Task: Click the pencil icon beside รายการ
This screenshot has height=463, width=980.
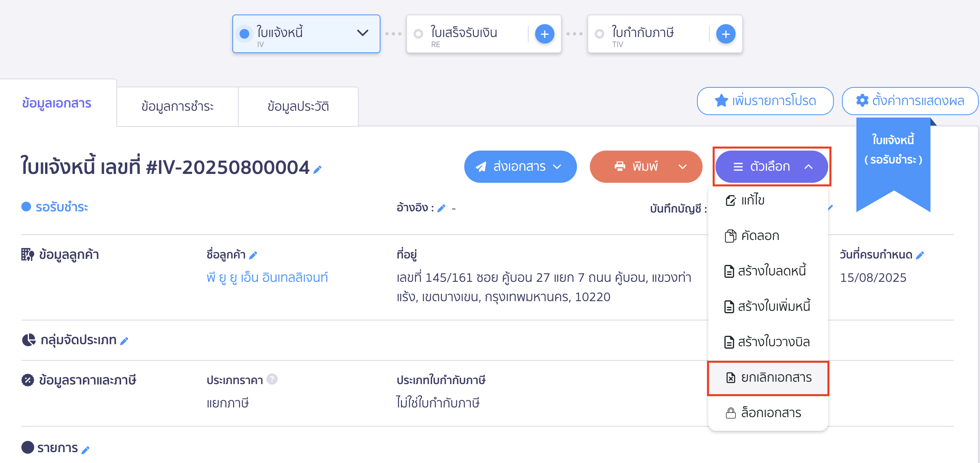Action: click(85, 449)
